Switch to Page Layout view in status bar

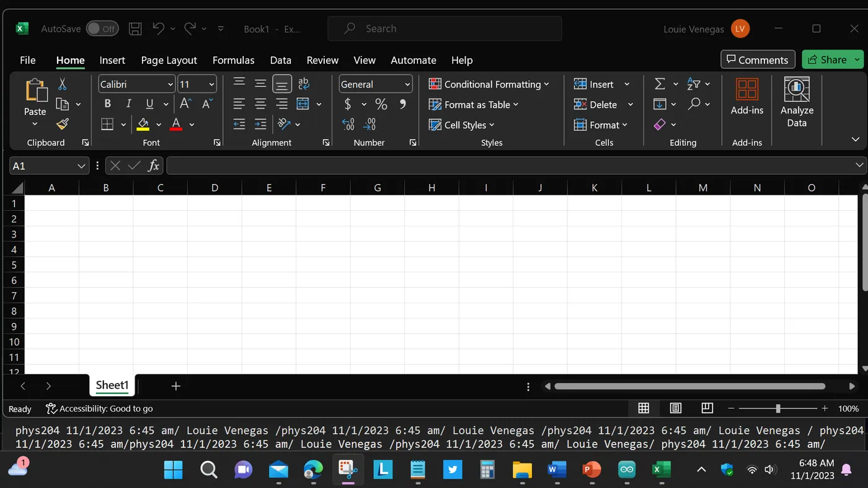pyautogui.click(x=676, y=408)
